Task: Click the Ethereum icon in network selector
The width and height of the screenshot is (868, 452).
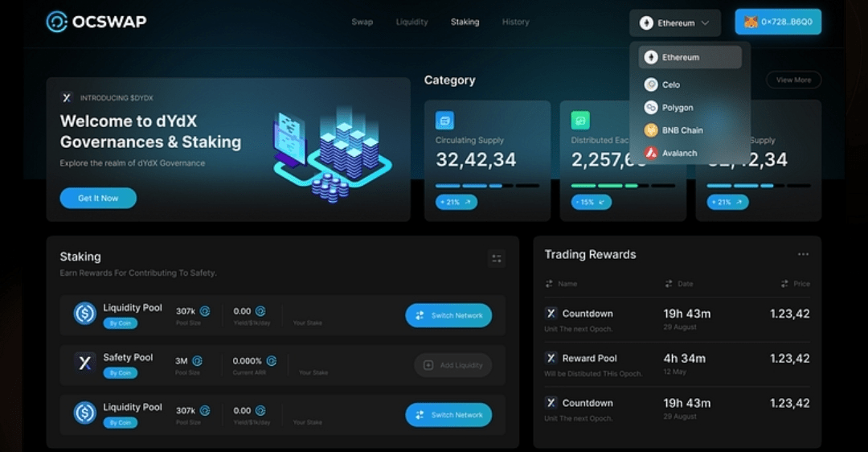Action: 646,23
